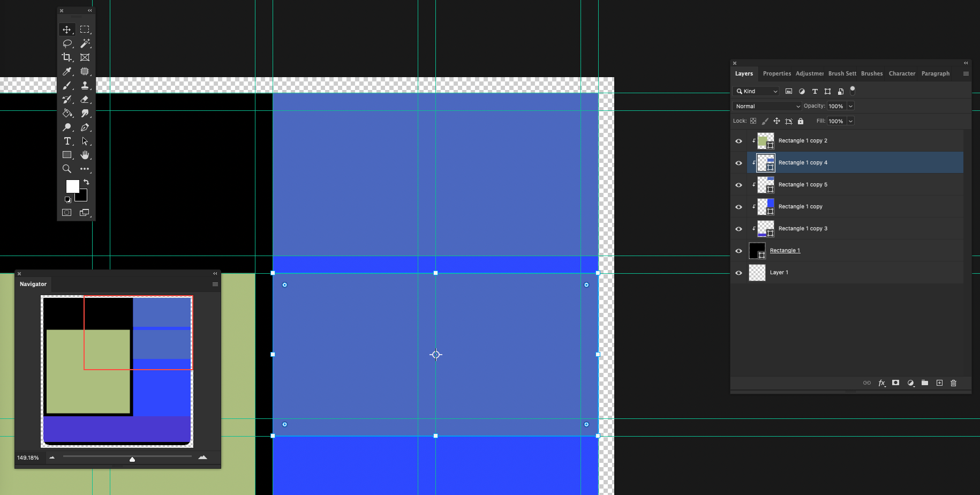
Task: Create new fill or adjustment layer
Action: click(x=910, y=382)
